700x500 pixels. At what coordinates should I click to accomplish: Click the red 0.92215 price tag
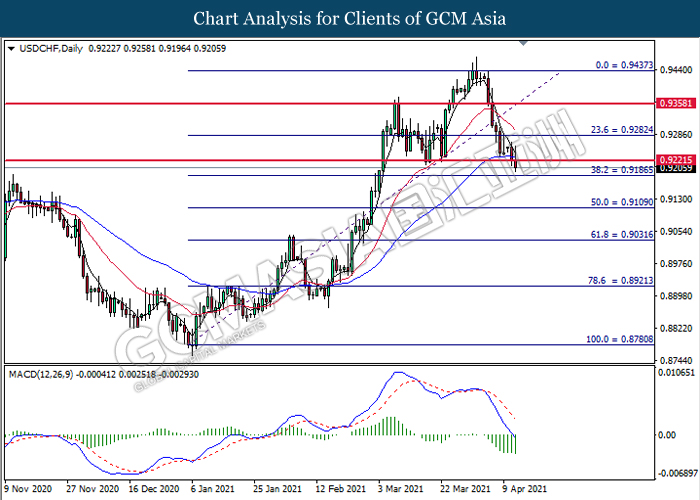tap(670, 160)
